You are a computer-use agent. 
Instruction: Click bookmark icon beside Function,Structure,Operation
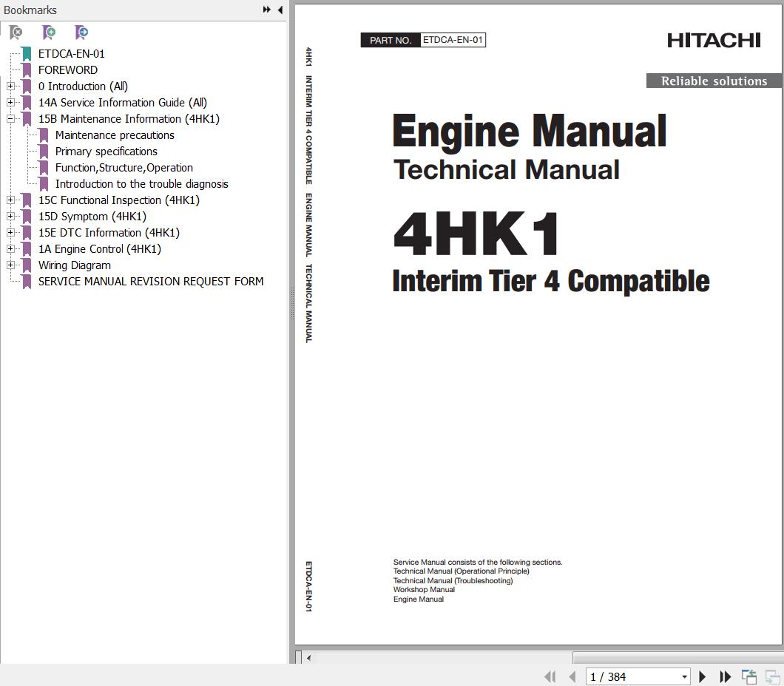[x=44, y=168]
